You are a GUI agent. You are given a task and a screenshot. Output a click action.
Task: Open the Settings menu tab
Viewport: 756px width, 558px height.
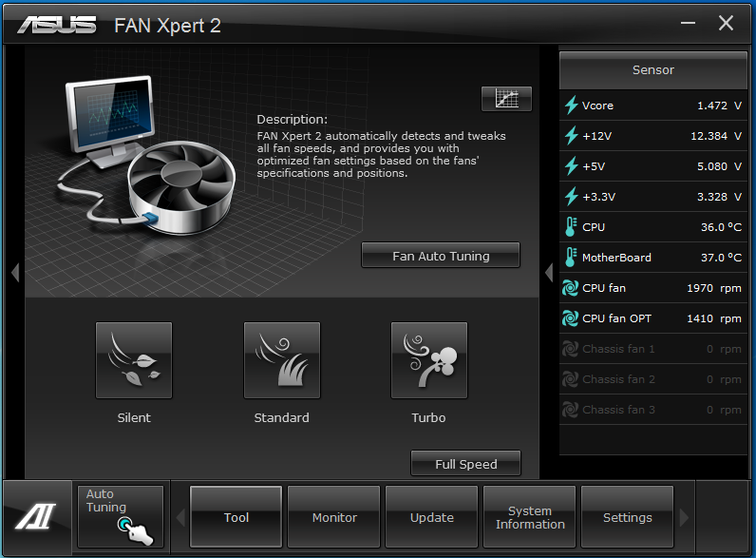point(627,517)
